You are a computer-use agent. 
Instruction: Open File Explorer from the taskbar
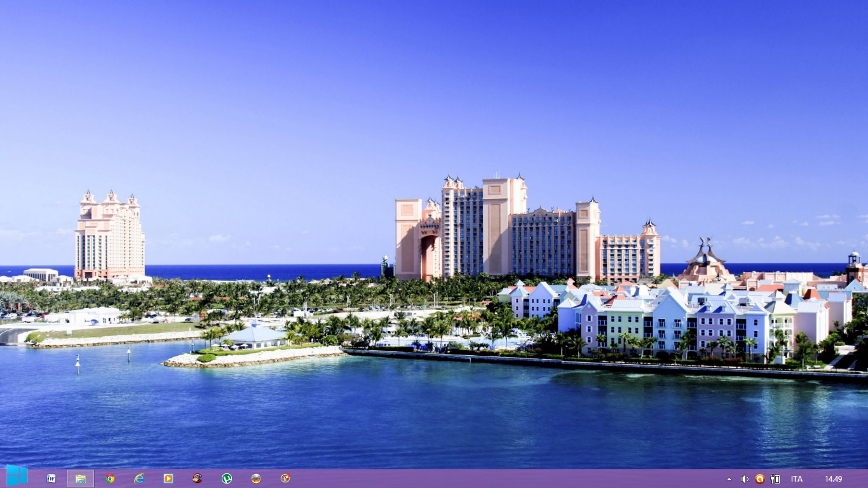[x=81, y=478]
